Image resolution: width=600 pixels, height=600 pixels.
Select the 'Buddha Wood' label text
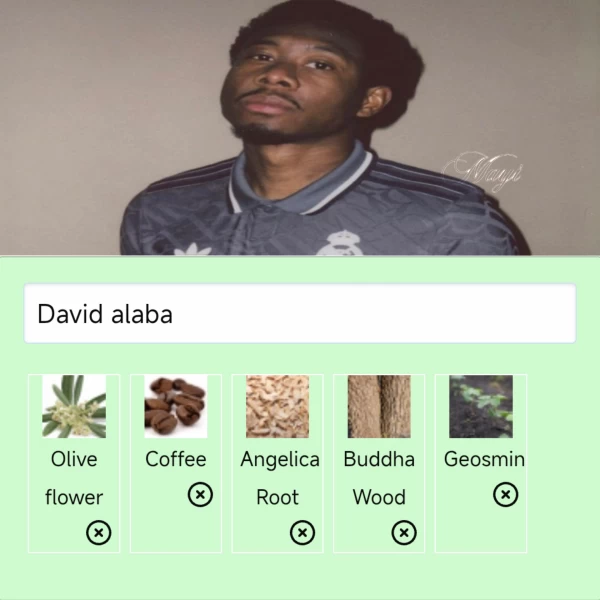point(379,478)
